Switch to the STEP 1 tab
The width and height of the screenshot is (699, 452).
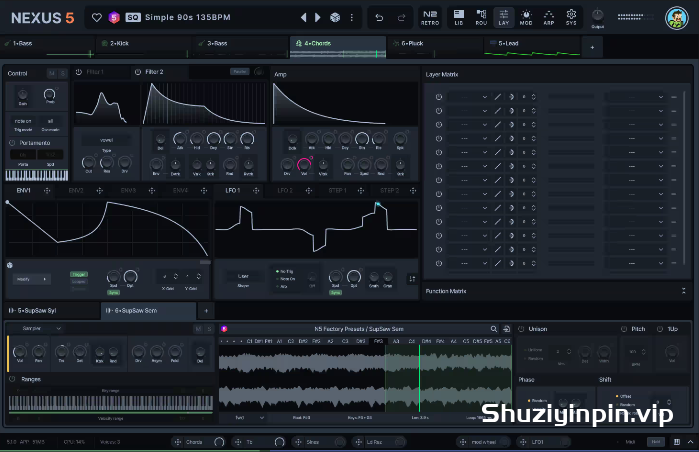pos(337,191)
